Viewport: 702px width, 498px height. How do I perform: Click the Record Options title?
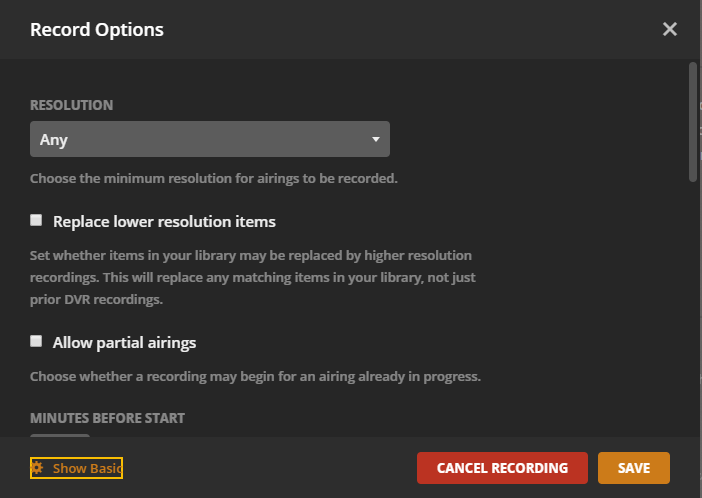coord(97,29)
